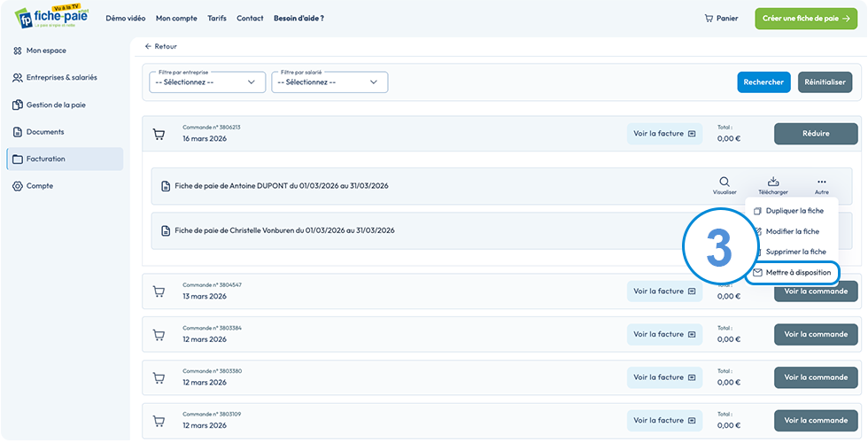The height and width of the screenshot is (443, 868).
Task: Open Voir la commande for order 3803109
Action: point(816,421)
